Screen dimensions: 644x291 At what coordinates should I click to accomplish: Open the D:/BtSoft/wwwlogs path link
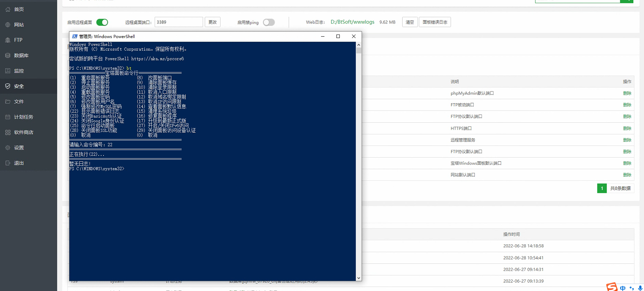[352, 22]
